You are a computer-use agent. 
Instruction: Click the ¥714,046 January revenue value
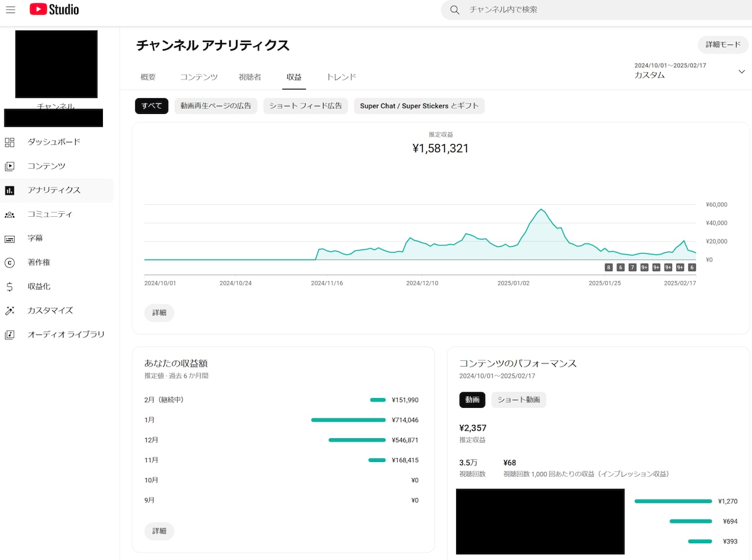405,420
